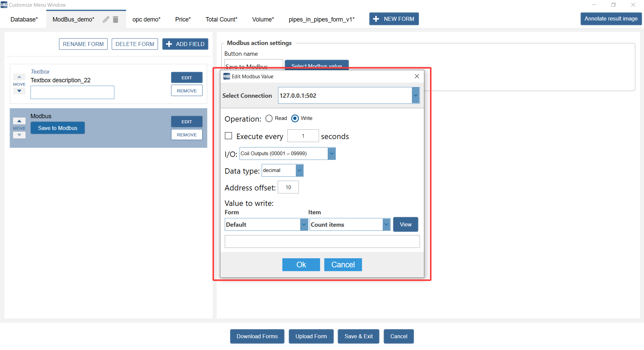Screen dimensions: 644x350
Task: Open the pipes_in_pipes_form_v1 tab
Action: coord(321,19)
